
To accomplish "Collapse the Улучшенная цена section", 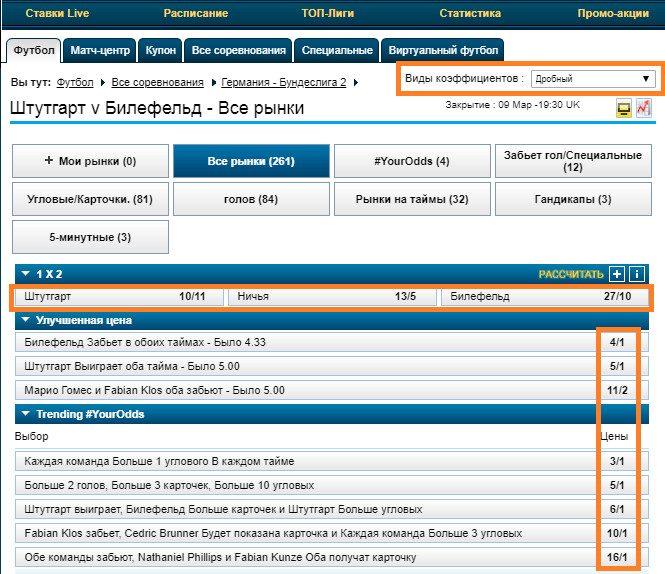I will click(25, 321).
